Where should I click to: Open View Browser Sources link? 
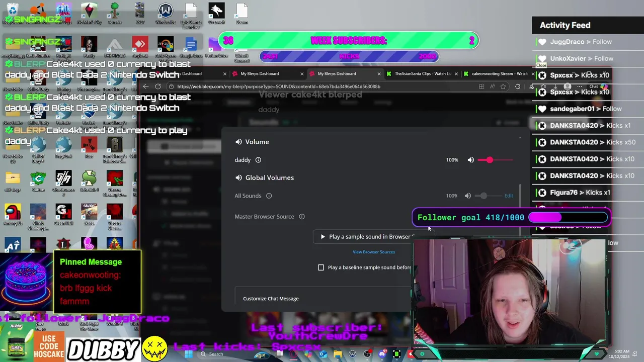pyautogui.click(x=374, y=252)
